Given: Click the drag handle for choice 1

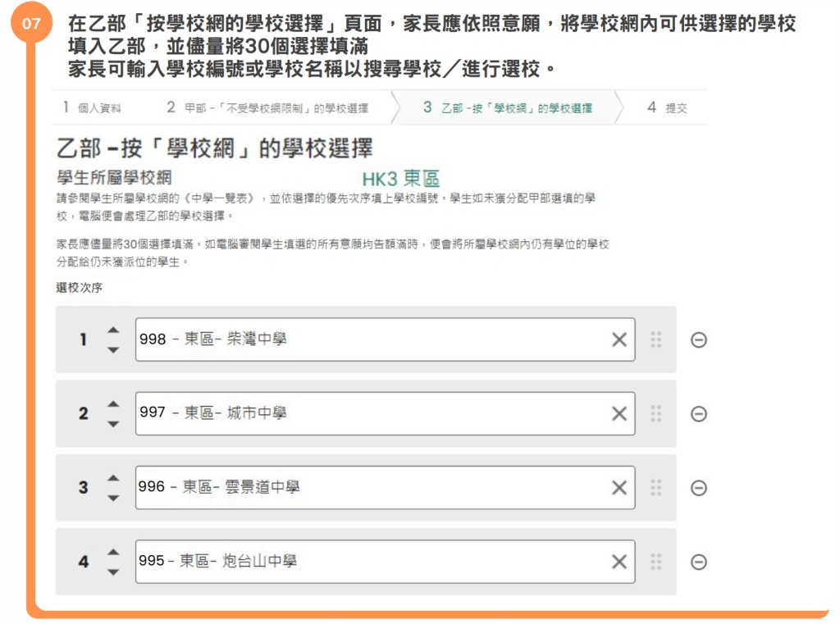Looking at the screenshot, I should (x=656, y=339).
